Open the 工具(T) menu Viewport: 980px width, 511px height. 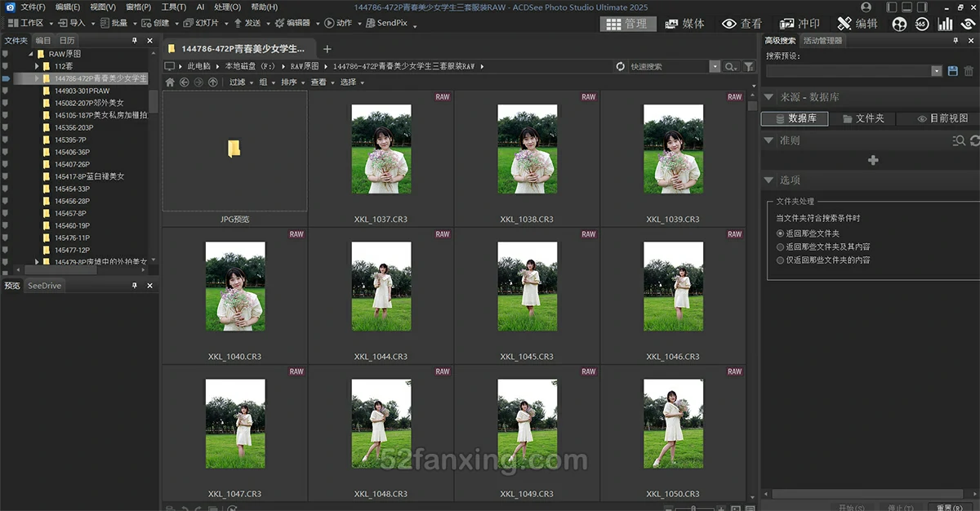[x=174, y=7]
